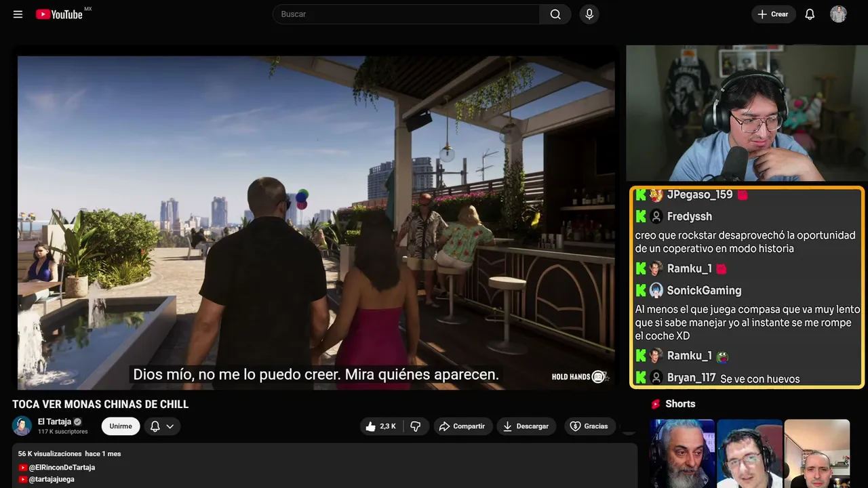Viewport: 868px width, 488px height.
Task: Open El Tartaja's channel avatar
Action: 22,426
